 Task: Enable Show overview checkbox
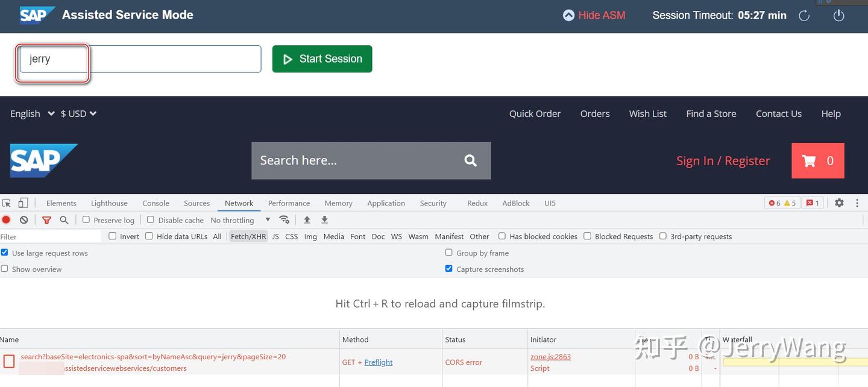pyautogui.click(x=4, y=269)
